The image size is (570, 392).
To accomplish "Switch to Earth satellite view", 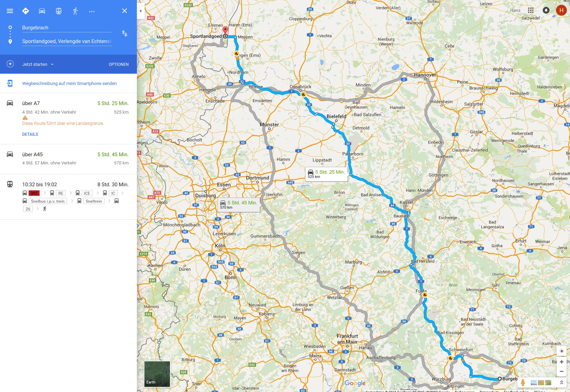I will pos(157,374).
